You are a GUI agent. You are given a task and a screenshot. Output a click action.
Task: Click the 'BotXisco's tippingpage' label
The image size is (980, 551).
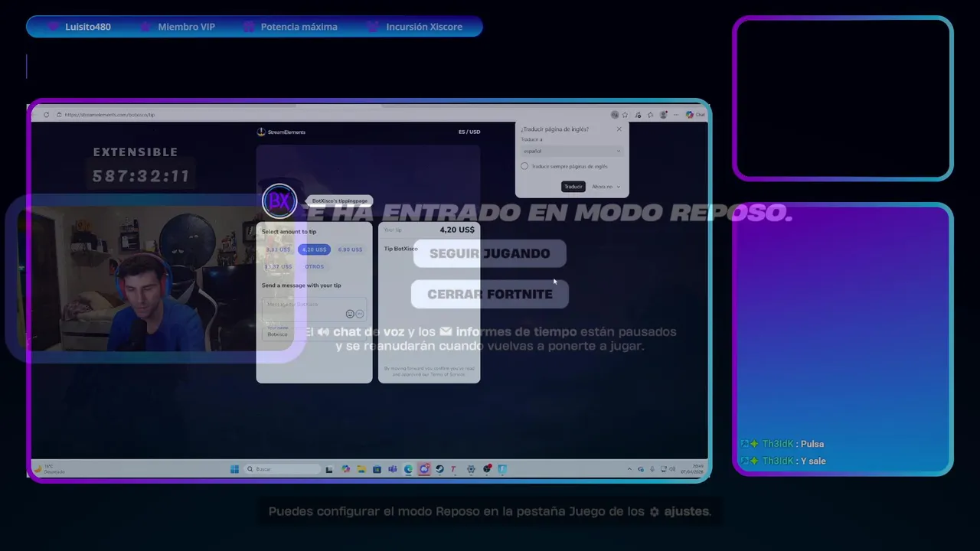pyautogui.click(x=340, y=201)
